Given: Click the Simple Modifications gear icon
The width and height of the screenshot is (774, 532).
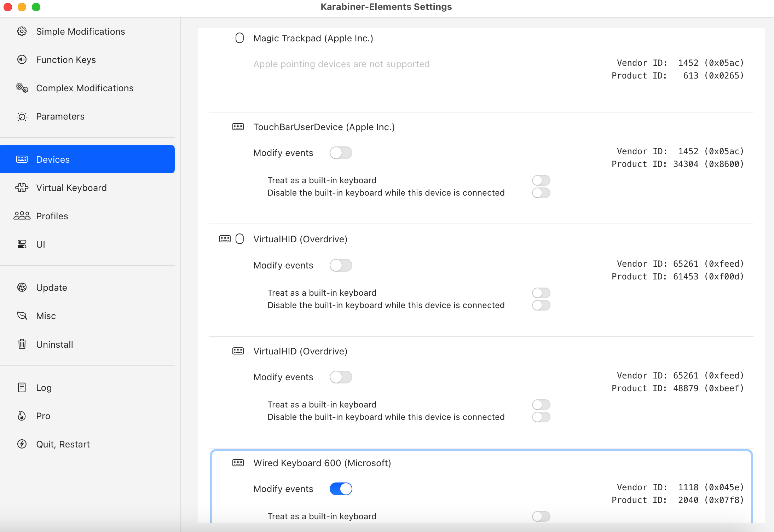Looking at the screenshot, I should [22, 31].
